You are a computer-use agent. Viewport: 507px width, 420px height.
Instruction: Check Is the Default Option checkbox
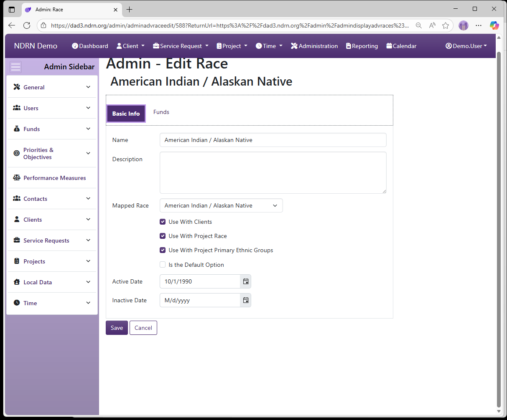tap(163, 265)
